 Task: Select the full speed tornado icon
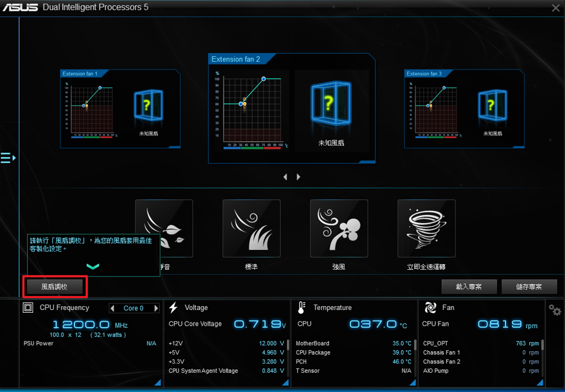[x=426, y=228]
